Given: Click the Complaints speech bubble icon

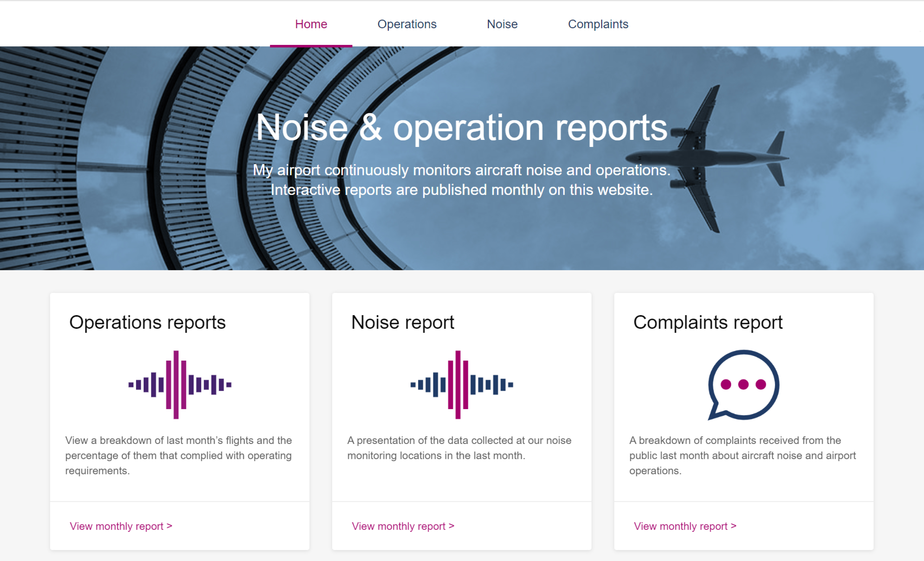Looking at the screenshot, I should (x=743, y=384).
